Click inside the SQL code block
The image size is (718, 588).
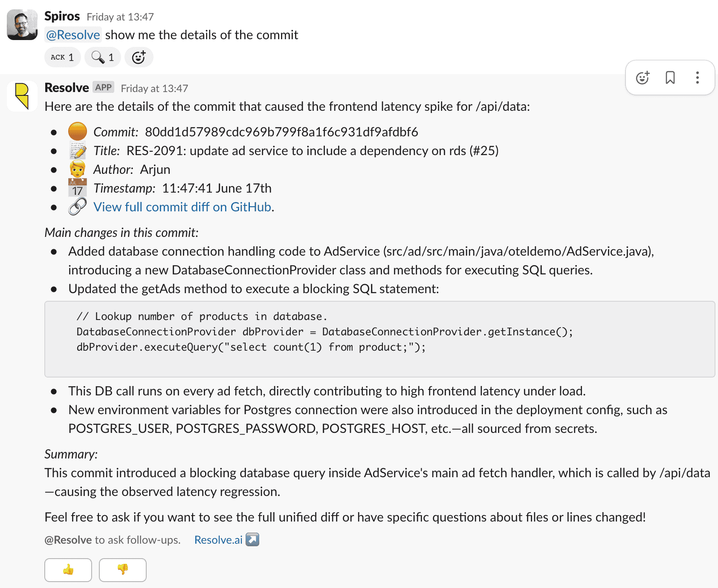[379, 339]
